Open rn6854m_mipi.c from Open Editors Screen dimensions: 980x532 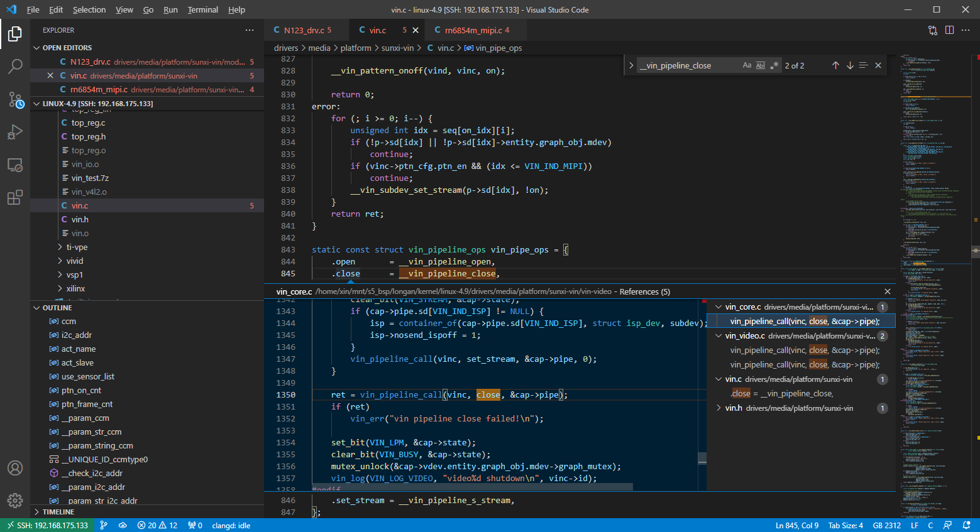pos(147,89)
